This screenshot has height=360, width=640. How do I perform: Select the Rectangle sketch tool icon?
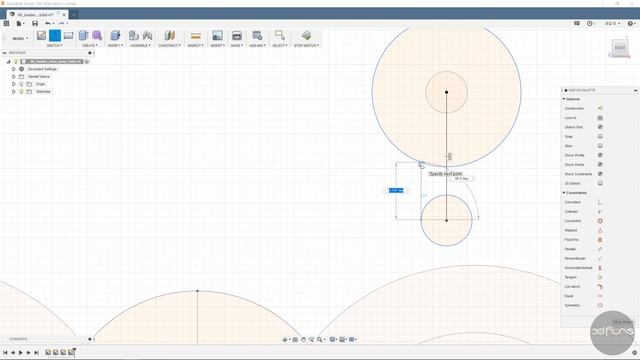click(x=68, y=36)
